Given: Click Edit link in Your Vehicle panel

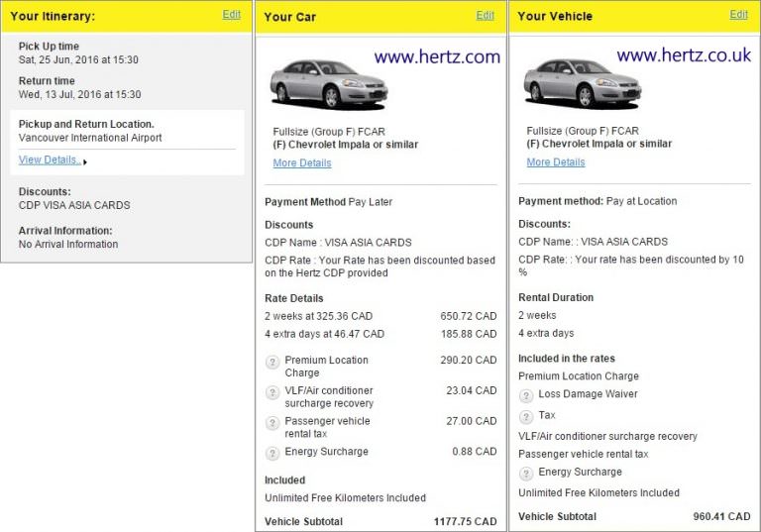Looking at the screenshot, I should click(x=738, y=15).
